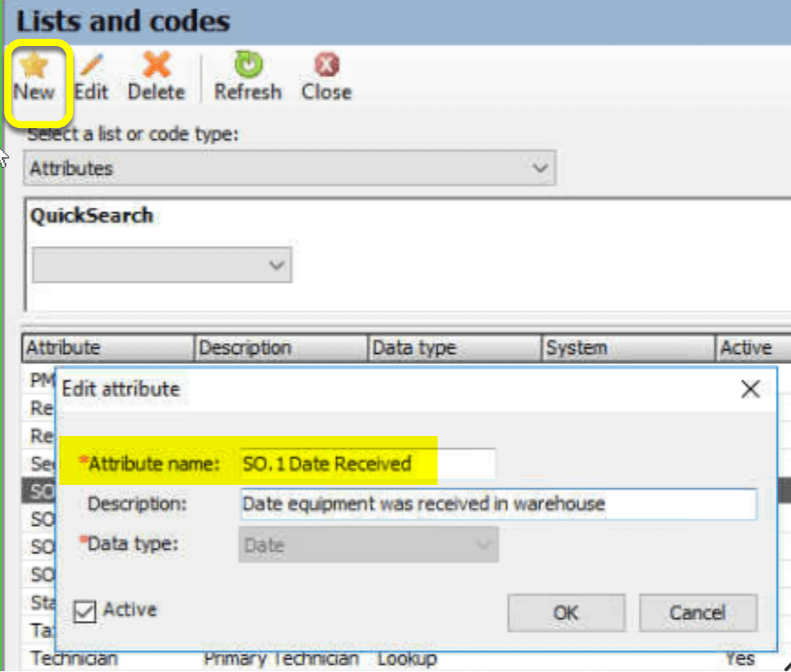Click the Data type column header
The height and width of the screenshot is (672, 791).
click(x=454, y=347)
